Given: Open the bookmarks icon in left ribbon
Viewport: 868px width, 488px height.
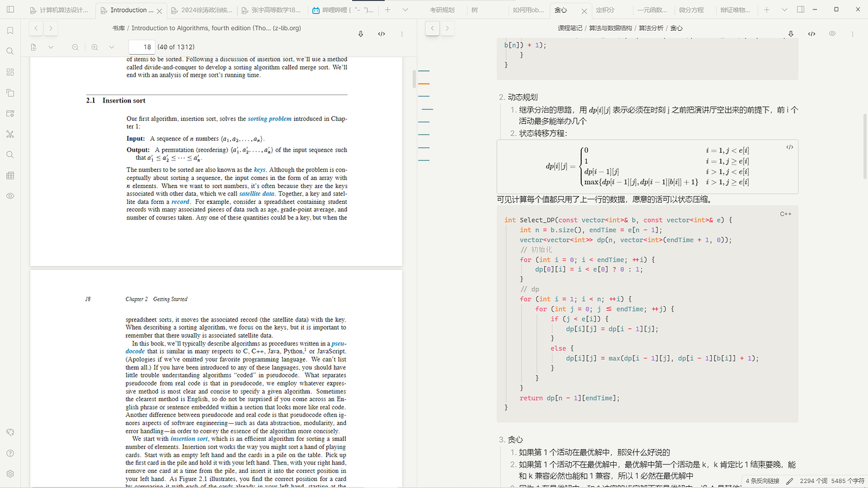Looking at the screenshot, I should click(x=10, y=31).
